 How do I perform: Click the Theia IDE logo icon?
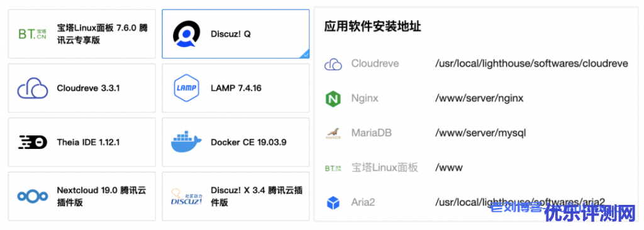tap(33, 142)
